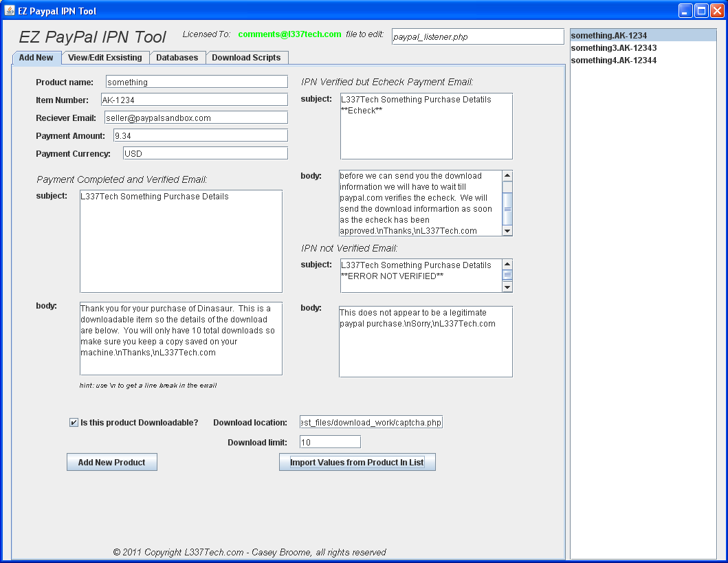Close the EZ Paypal IPN Tool window
The image size is (728, 563).
point(717,10)
